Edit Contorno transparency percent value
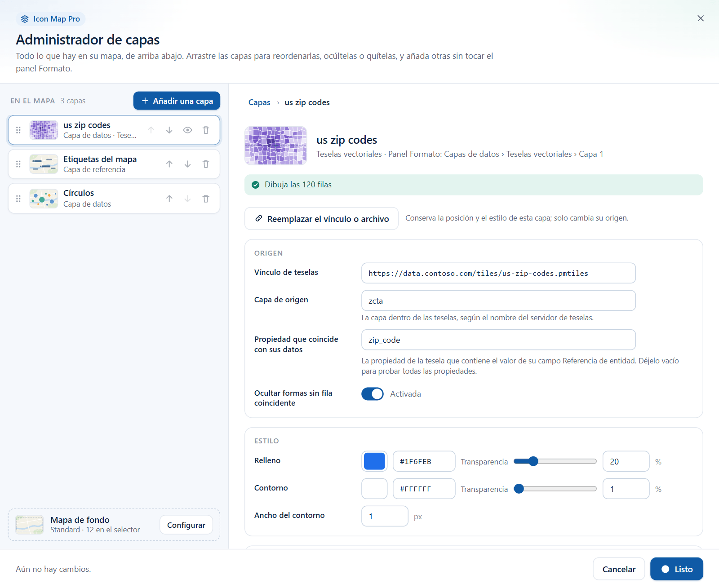Image resolution: width=719 pixels, height=588 pixels. click(x=626, y=489)
